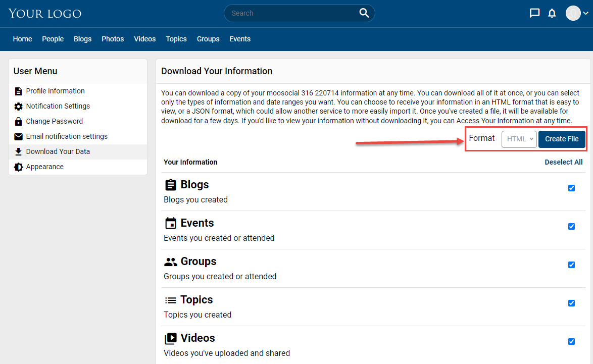Open Videos in navigation bar

point(145,39)
